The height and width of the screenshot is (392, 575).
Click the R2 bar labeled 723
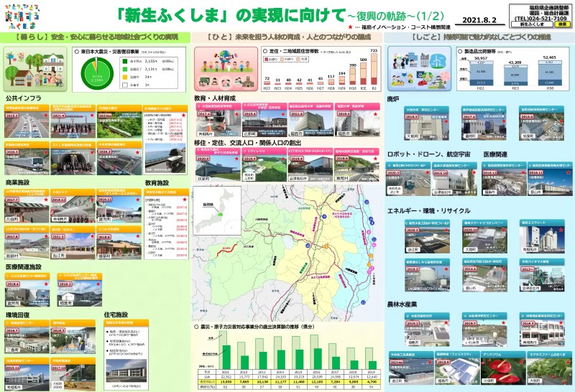point(373,66)
